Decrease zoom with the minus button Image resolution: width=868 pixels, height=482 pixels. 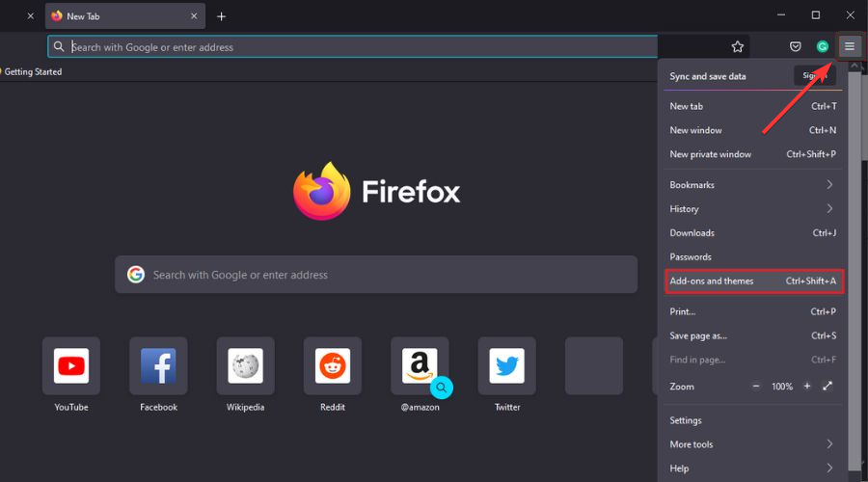(756, 387)
